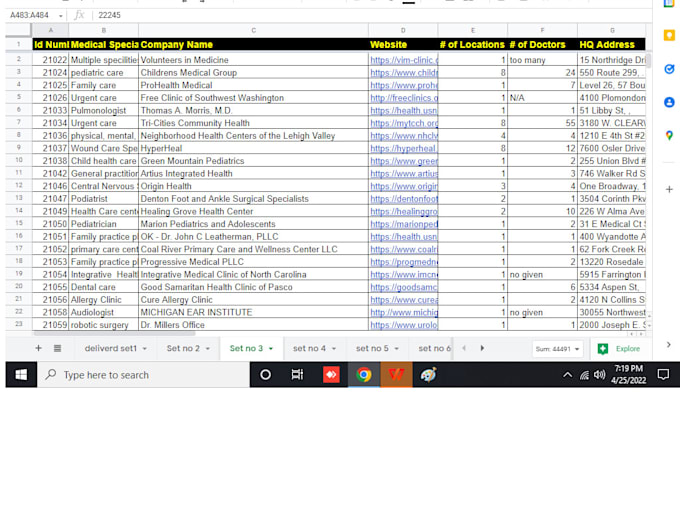Open the Explore panel

[619, 349]
